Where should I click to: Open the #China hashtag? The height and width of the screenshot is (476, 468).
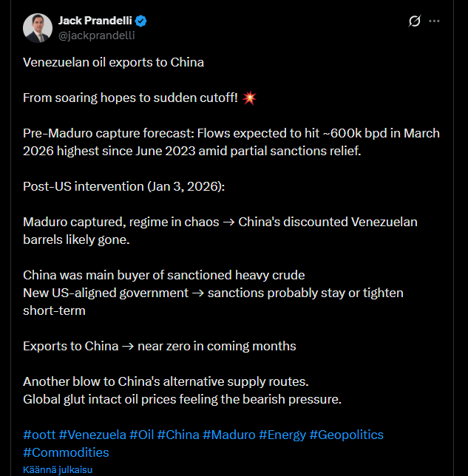178,435
